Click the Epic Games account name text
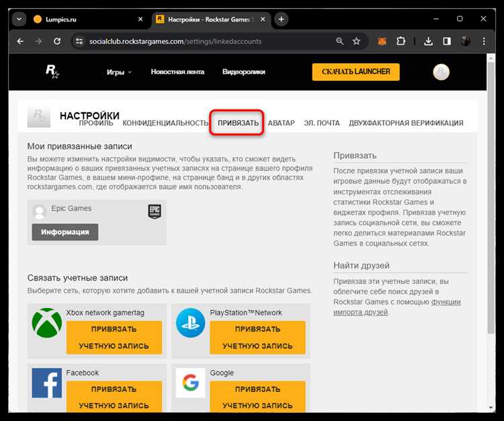Screen dimensions: 504x421 pyautogui.click(x=71, y=208)
